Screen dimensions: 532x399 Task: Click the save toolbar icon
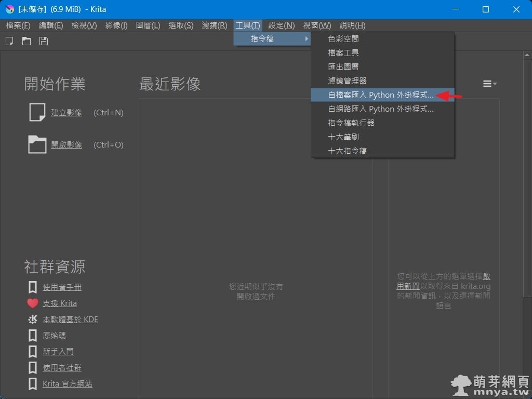coord(44,41)
